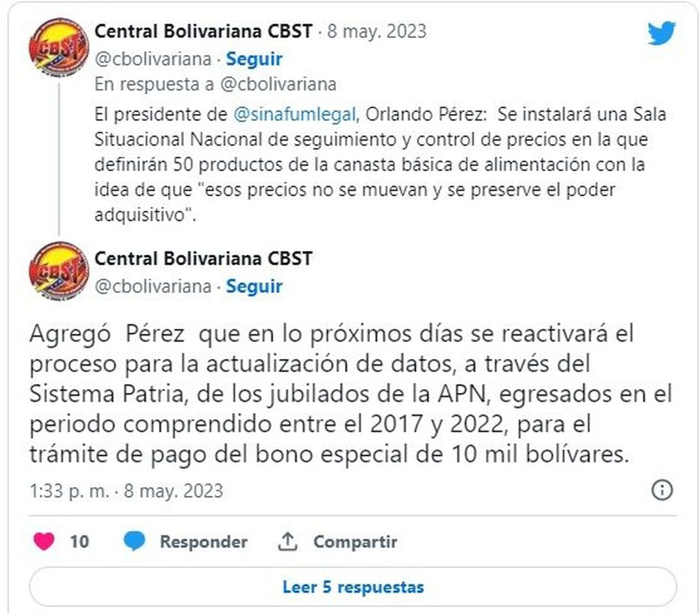The width and height of the screenshot is (700, 613).
Task: Click the Twitter bird logo
Action: (x=661, y=34)
